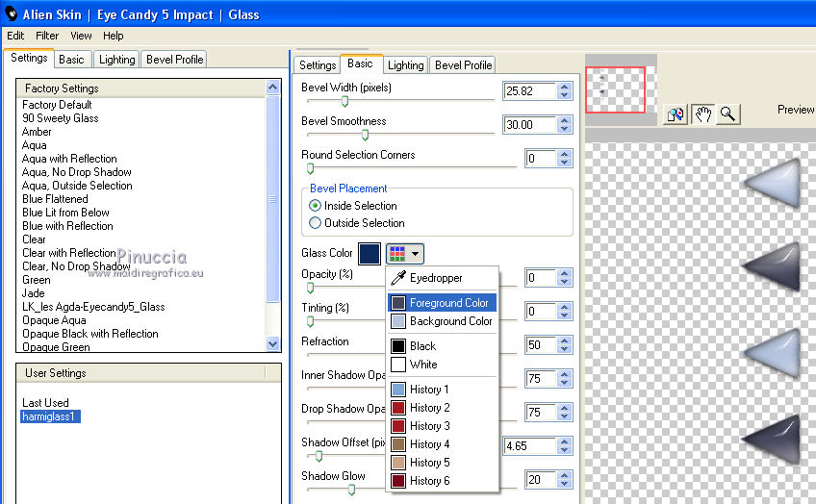Select Jade preset
This screenshot has width=816, height=504.
pos(34,293)
